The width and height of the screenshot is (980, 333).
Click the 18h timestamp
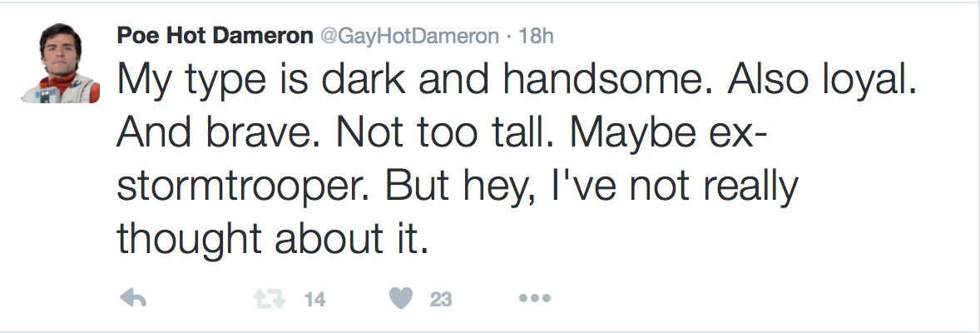pyautogui.click(x=536, y=36)
